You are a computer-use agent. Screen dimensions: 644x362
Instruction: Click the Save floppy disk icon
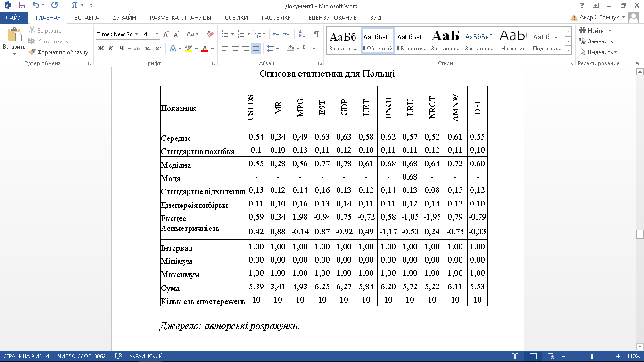[22, 6]
